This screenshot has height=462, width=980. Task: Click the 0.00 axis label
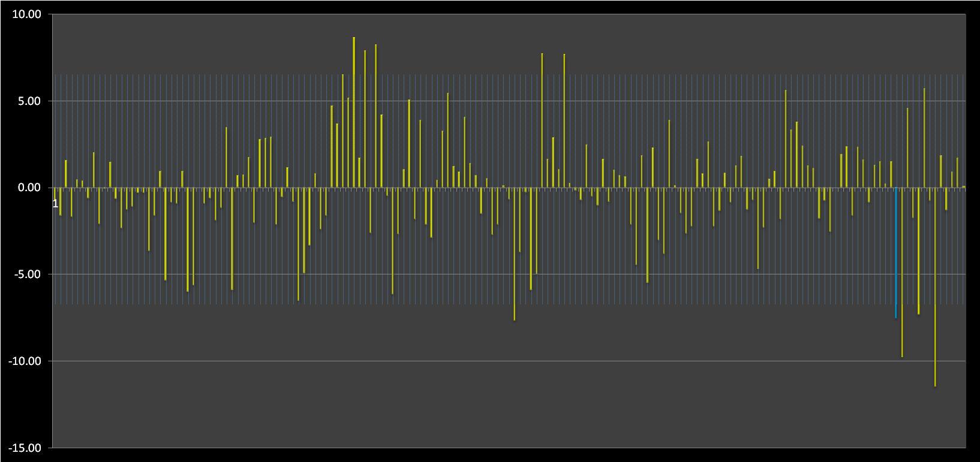click(x=29, y=188)
